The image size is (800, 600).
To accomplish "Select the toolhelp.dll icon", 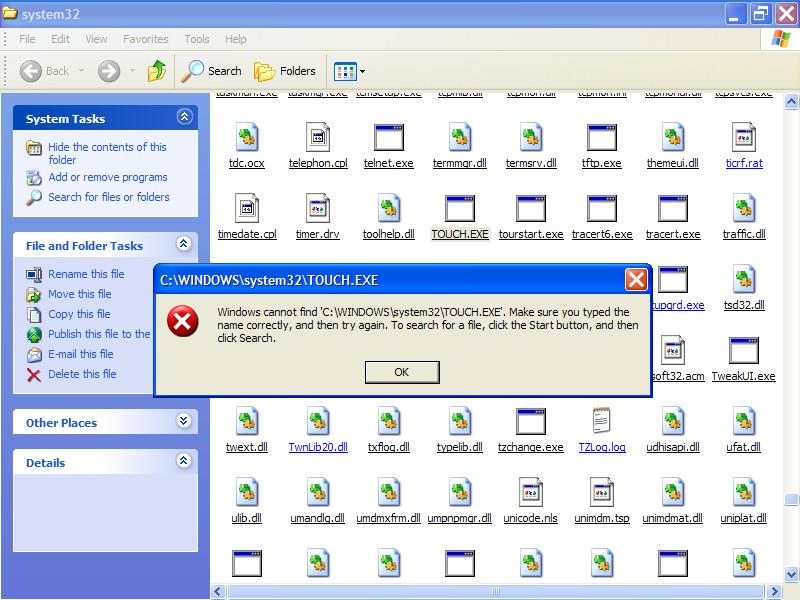I will coord(389,208).
